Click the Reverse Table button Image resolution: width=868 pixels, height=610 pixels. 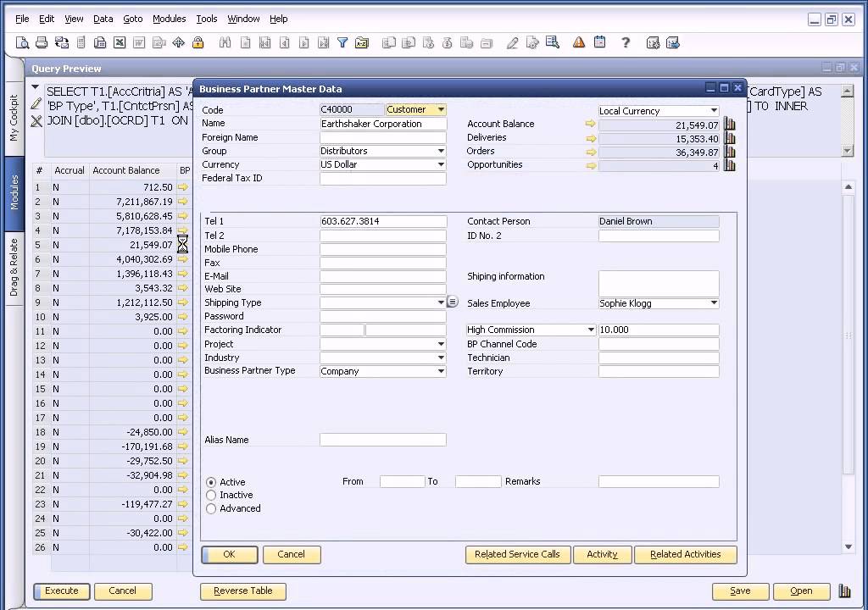pyautogui.click(x=243, y=591)
